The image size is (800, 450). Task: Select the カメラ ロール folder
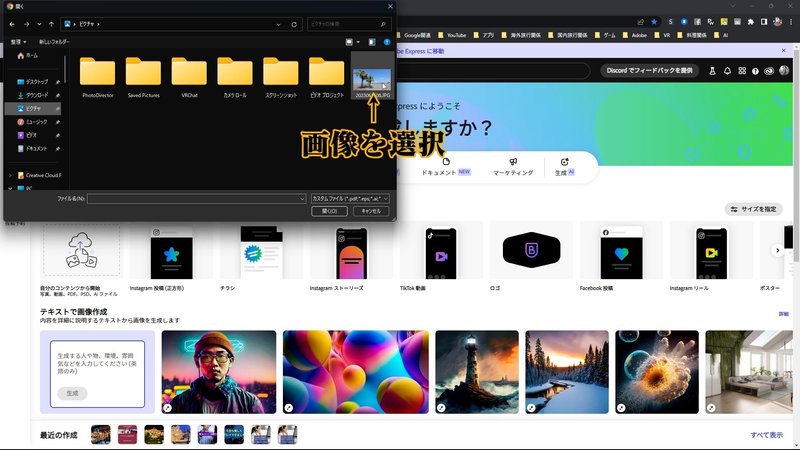(x=235, y=77)
